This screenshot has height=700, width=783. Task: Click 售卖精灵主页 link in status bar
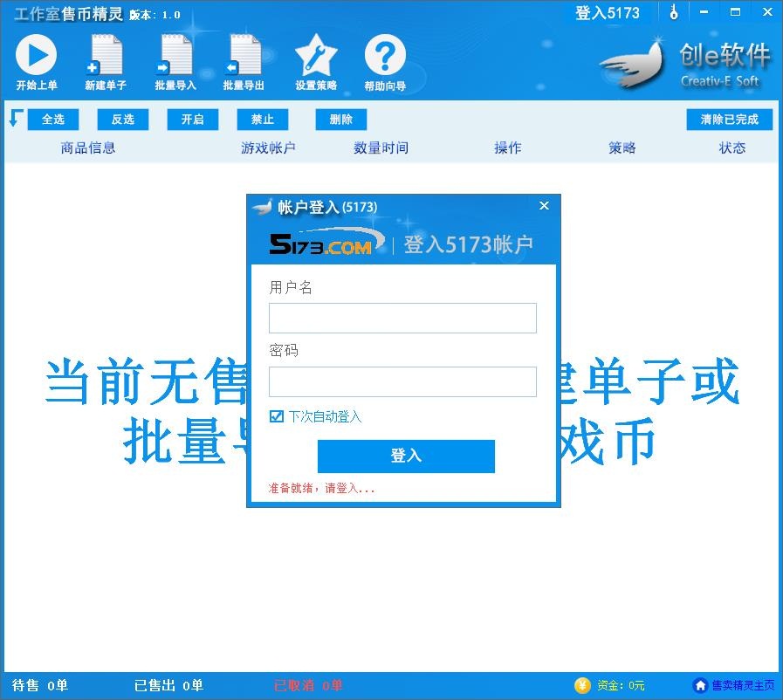[x=743, y=685]
